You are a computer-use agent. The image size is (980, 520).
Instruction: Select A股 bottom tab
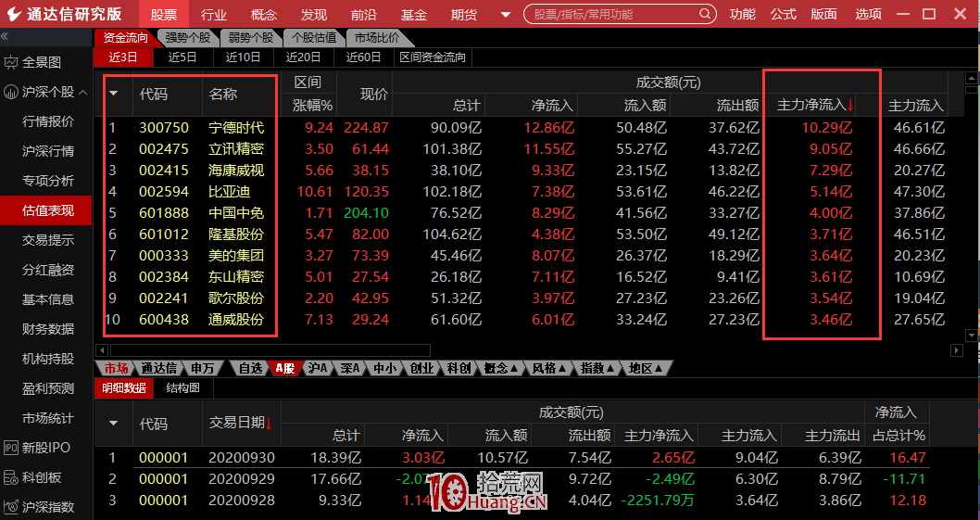click(285, 368)
